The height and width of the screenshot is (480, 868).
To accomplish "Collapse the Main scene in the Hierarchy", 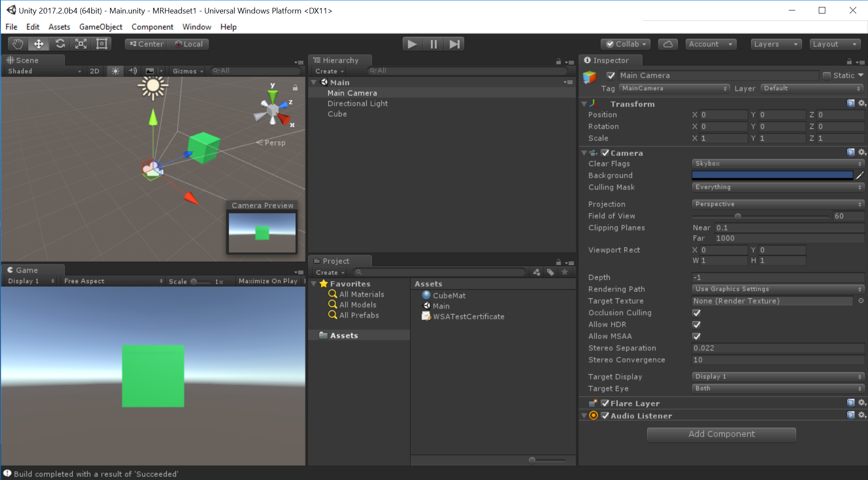I will 314,82.
